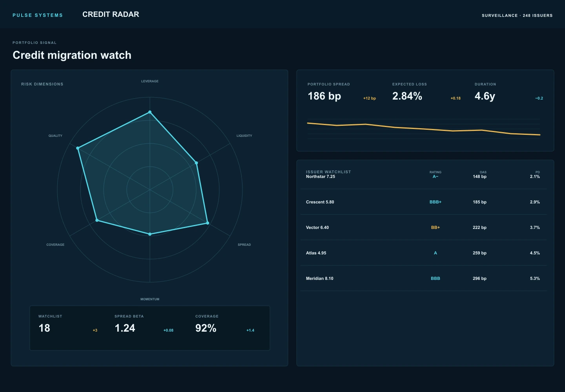Click the yellow portfolio spread trend line
This screenshot has width=565, height=392.
pyautogui.click(x=424, y=129)
